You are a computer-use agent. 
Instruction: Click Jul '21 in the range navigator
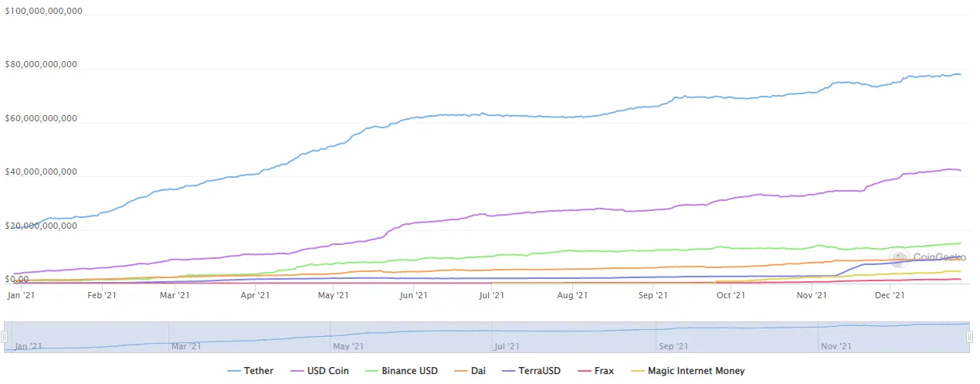507,347
